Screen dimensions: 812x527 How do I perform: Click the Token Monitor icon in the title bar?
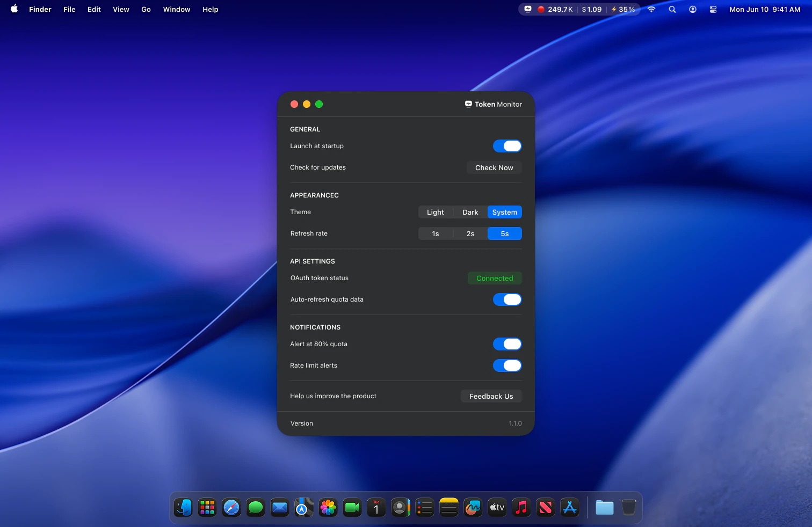468,104
